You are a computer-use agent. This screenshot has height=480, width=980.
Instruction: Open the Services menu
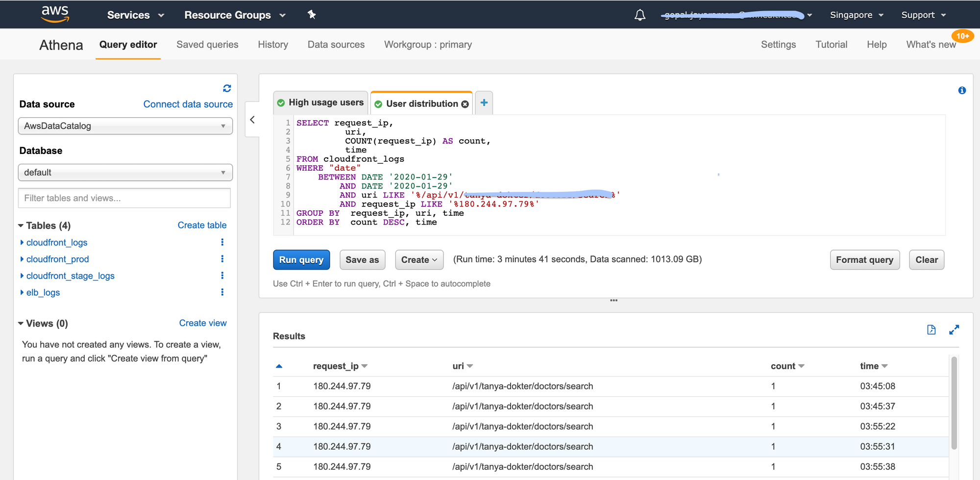click(x=135, y=15)
